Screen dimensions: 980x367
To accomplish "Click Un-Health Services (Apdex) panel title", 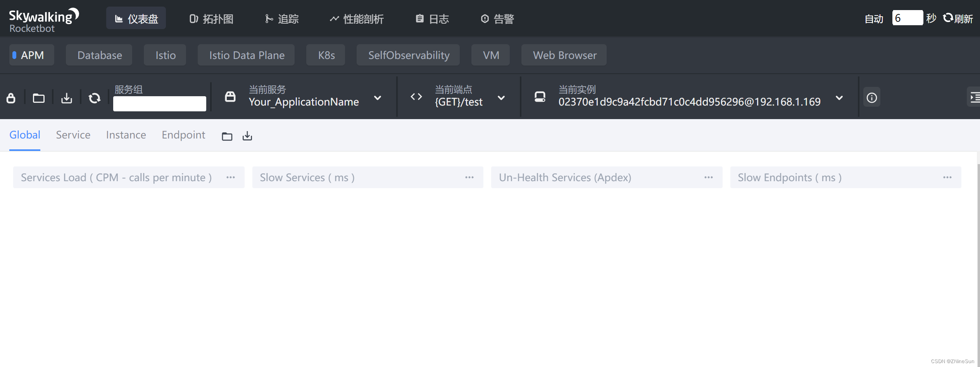I will (x=565, y=177).
